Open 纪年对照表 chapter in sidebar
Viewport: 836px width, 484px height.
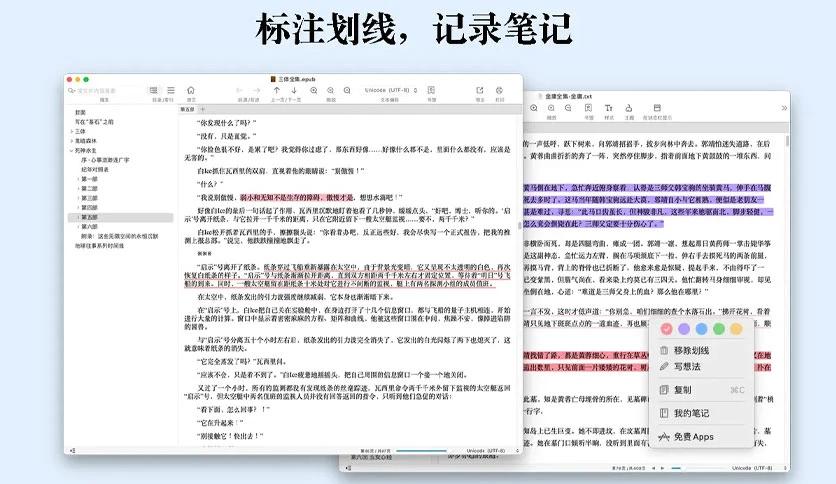coord(95,170)
